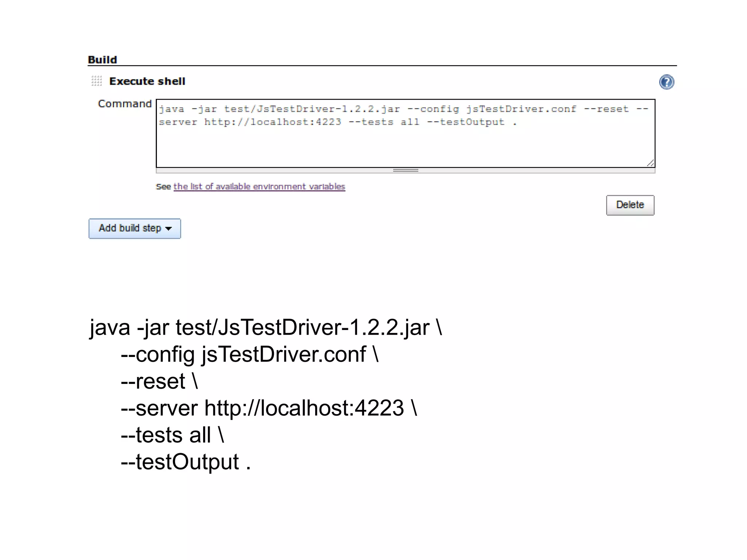
Task: Place cursor on first command line in textarea
Action: [x=365, y=109]
